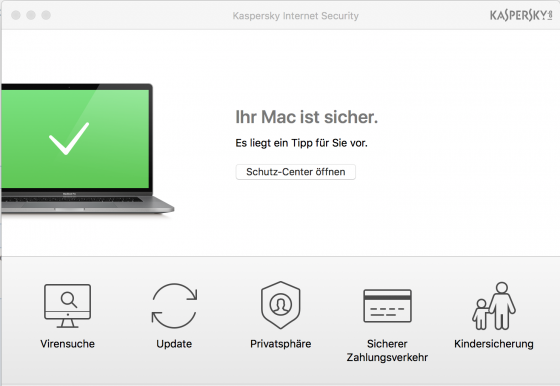Open Schutz-Center öffnen button

coord(296,172)
